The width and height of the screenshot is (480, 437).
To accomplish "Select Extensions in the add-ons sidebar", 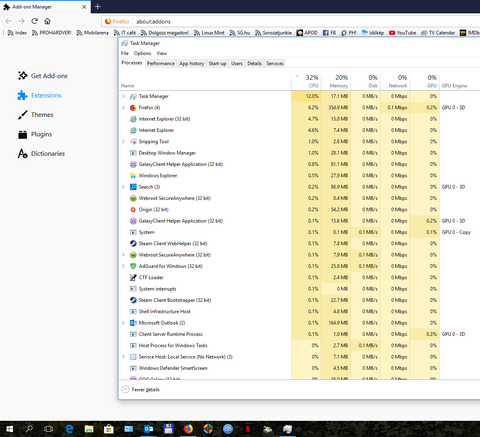I will coord(39,95).
